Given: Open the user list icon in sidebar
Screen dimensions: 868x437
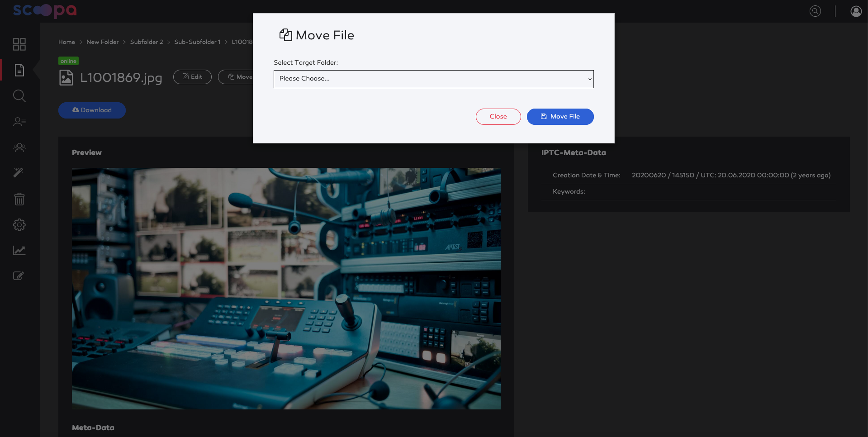Looking at the screenshot, I should (19, 122).
